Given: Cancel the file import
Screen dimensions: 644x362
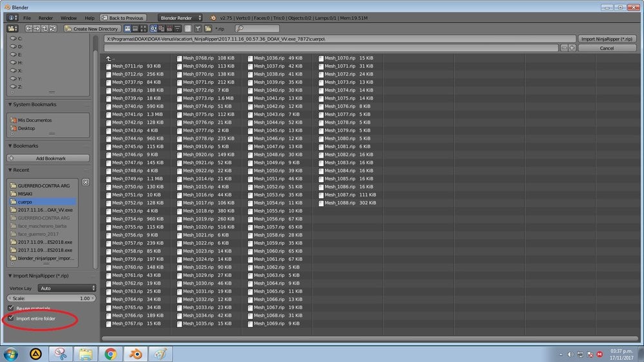Looking at the screenshot, I should click(x=607, y=48).
